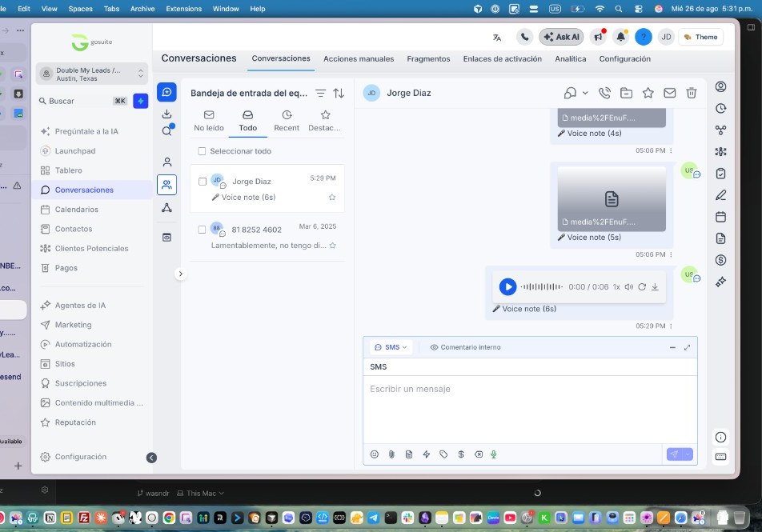
Task: Expand the conversation list panel chevron
Action: tap(180, 274)
